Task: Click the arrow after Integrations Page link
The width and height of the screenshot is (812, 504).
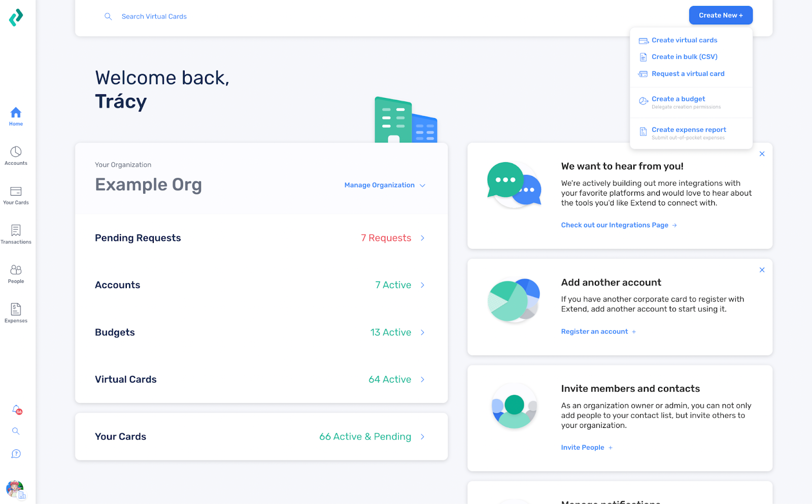Action: click(x=674, y=225)
